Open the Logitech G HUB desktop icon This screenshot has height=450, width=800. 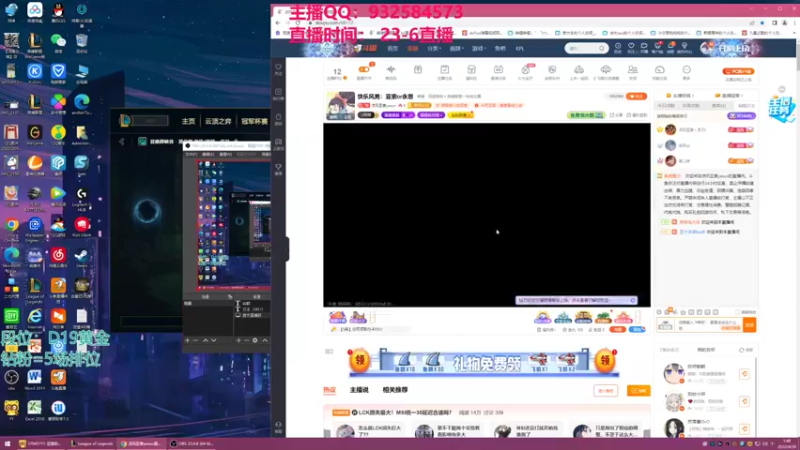coord(82,195)
